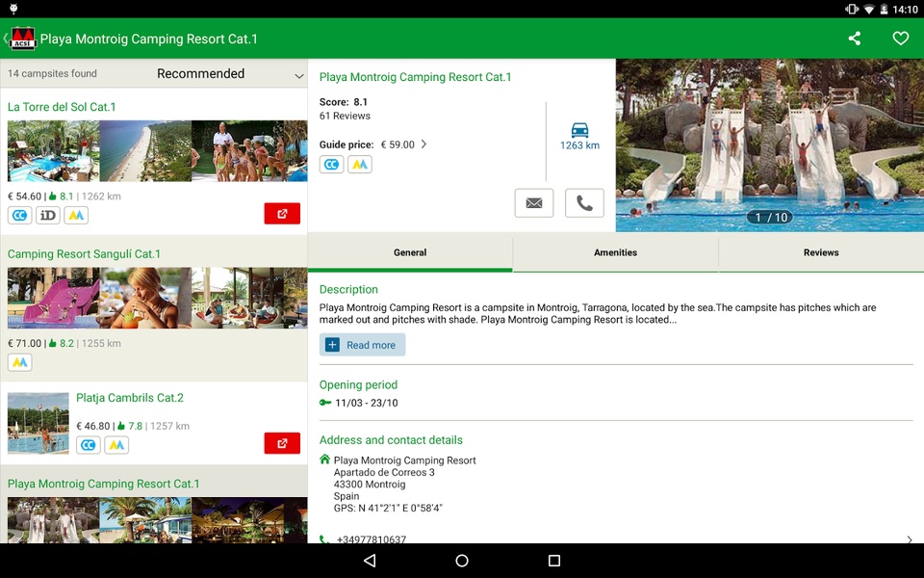Tap CampingCard icon under guide price
This screenshot has height=578, width=924.
[332, 165]
